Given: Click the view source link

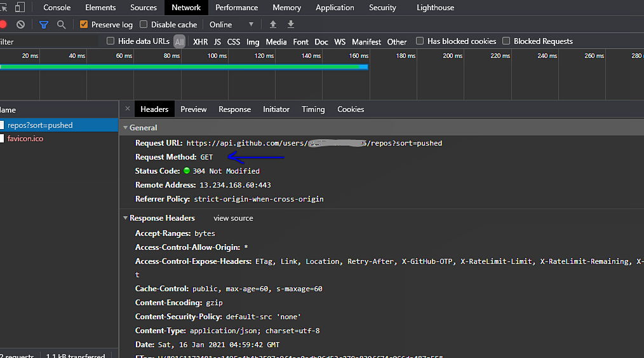Looking at the screenshot, I should coord(233,218).
